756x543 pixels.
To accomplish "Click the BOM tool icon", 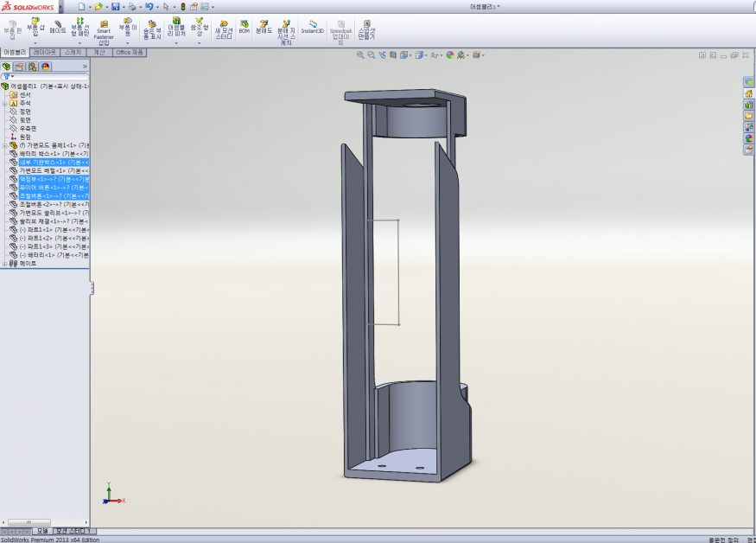I will click(245, 27).
